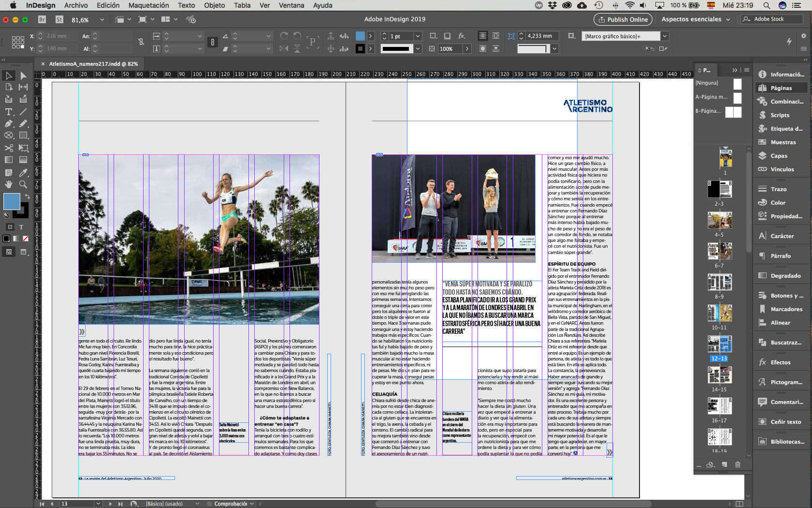Image resolution: width=812 pixels, height=508 pixels.
Task: Apply None with the red slash swatch
Action: [x=26, y=239]
